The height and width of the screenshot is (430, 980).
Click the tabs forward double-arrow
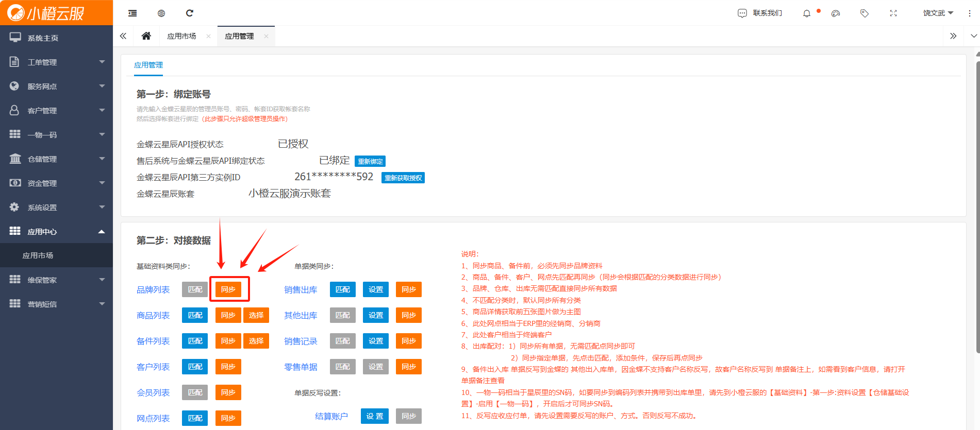[953, 36]
